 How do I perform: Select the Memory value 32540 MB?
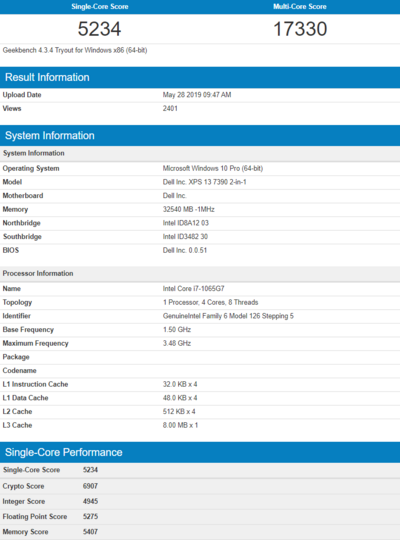(188, 209)
